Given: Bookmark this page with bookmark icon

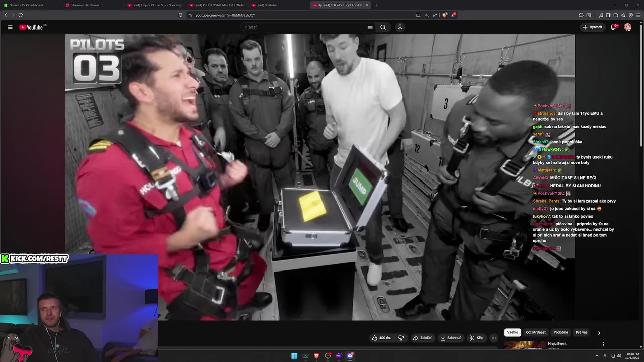Looking at the screenshot, I should (181, 15).
